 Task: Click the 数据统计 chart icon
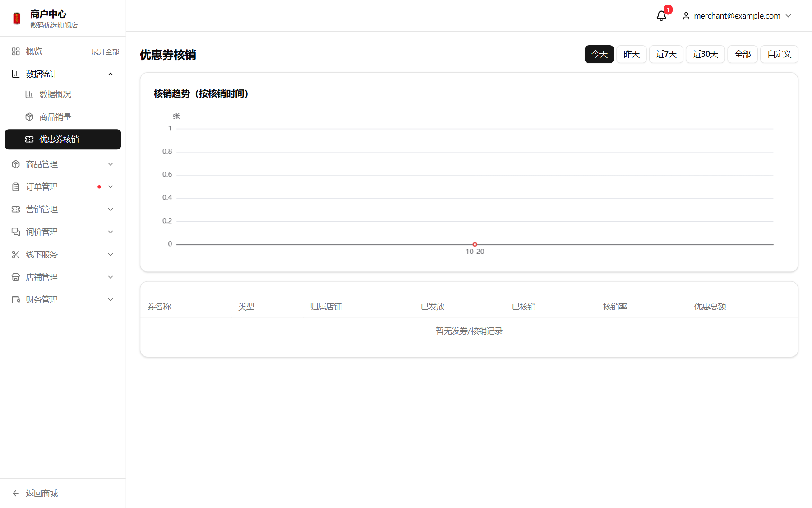click(16, 74)
